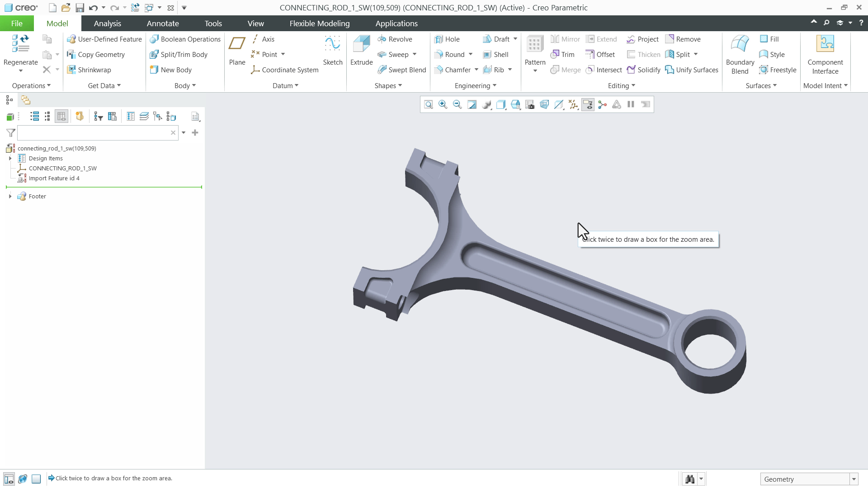Viewport: 868px width, 488px height.
Task: Click the Unify Surfaces button
Action: point(692,70)
